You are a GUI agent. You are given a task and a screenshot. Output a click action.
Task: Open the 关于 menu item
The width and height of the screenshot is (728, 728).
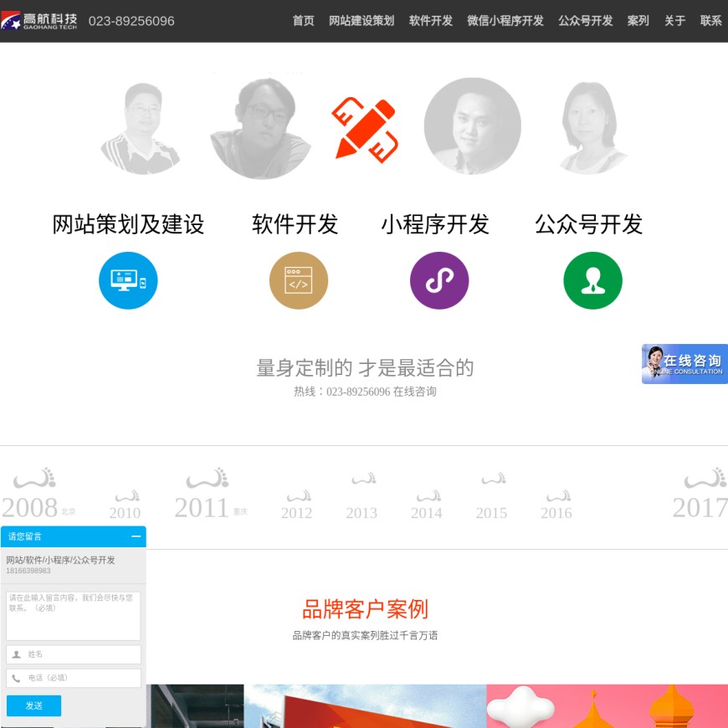pyautogui.click(x=674, y=21)
